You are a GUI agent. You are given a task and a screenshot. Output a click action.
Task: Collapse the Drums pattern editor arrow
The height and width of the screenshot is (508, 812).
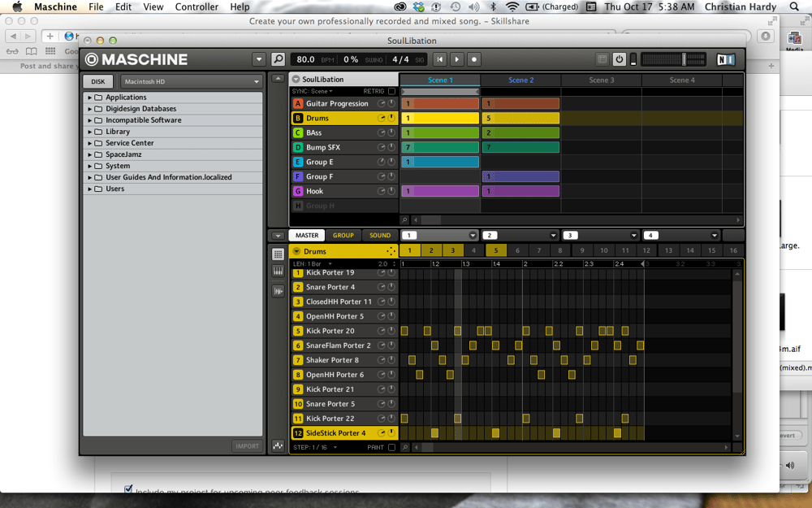click(296, 251)
